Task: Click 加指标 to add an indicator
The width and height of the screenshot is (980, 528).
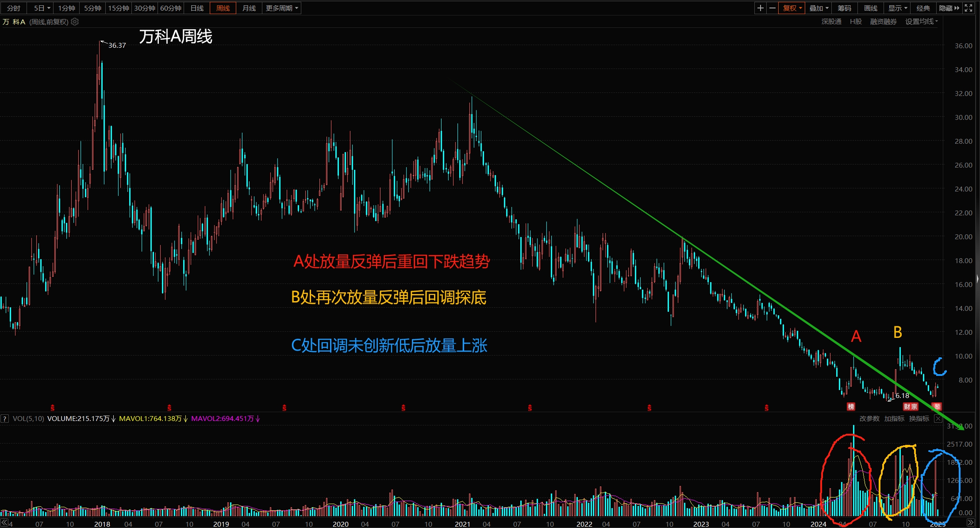Action: (x=894, y=419)
